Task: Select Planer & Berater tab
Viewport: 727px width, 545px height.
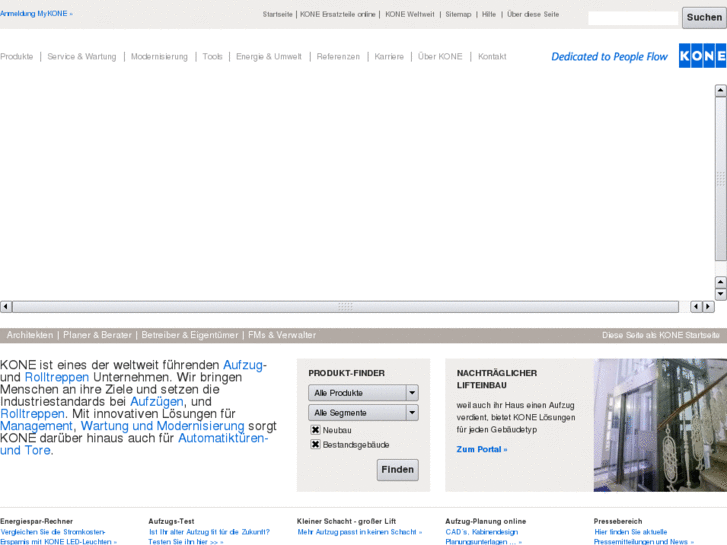Action: (97, 335)
